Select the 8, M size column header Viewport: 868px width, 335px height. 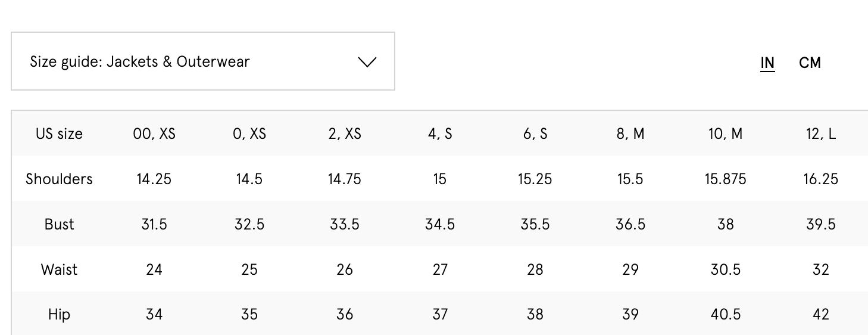click(x=630, y=134)
